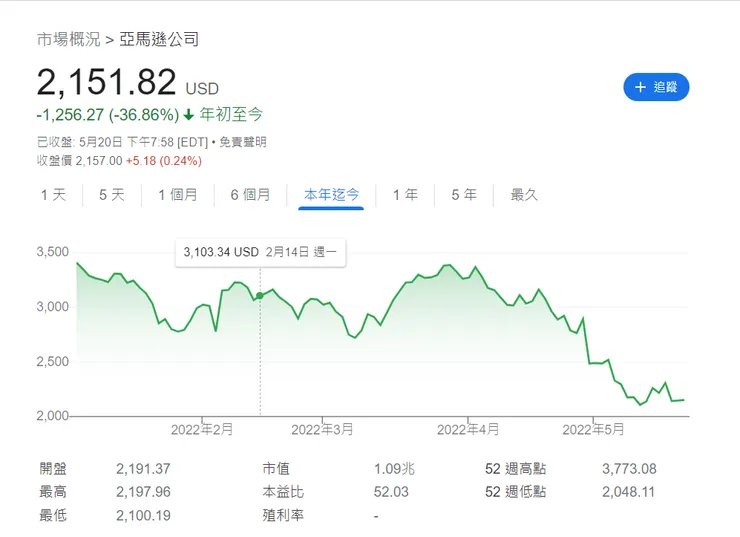Click the green down arrow beside 年初至今
This screenshot has width=740, height=537.
coord(189,115)
